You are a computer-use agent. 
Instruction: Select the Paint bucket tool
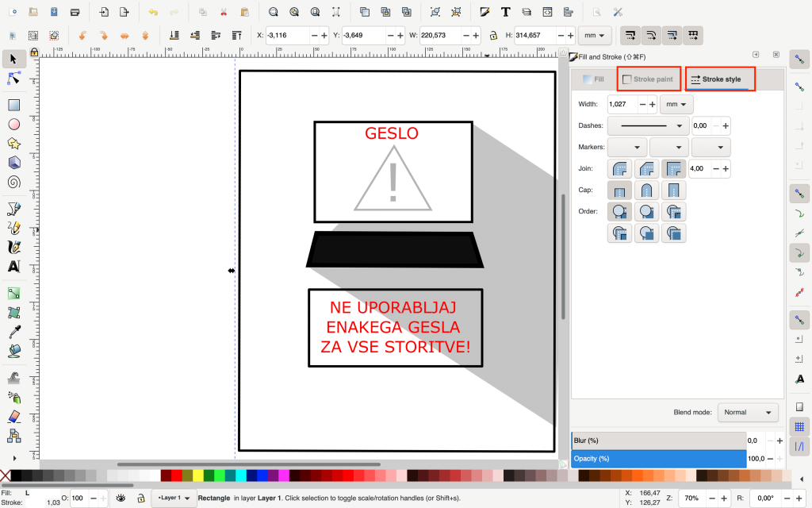(x=14, y=351)
